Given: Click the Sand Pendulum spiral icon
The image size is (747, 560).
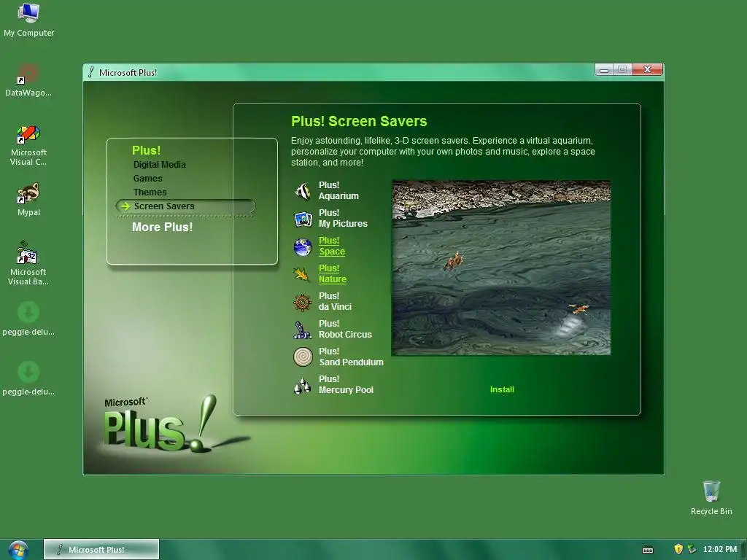Looking at the screenshot, I should pyautogui.click(x=303, y=357).
